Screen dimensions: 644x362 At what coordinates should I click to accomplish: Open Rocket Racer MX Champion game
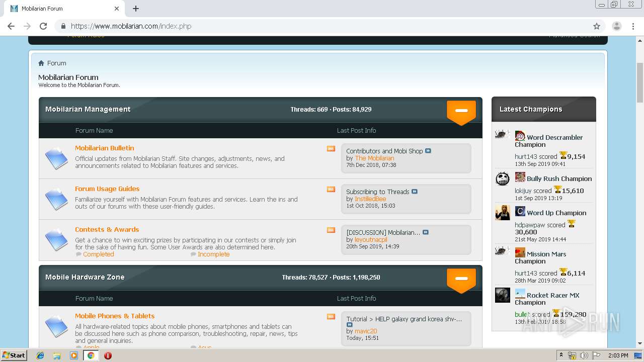[547, 299]
